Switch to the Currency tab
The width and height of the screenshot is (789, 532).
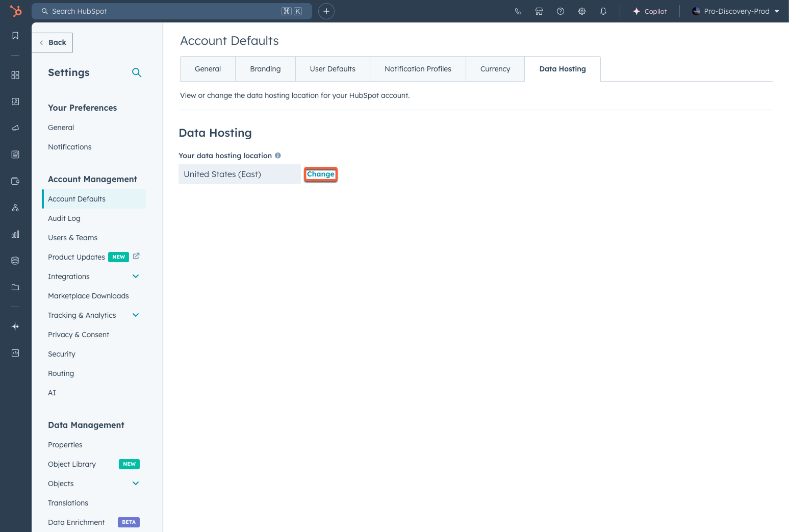pyautogui.click(x=495, y=68)
